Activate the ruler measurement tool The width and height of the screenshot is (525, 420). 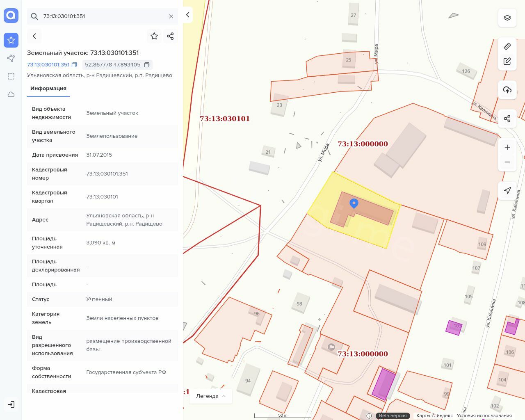click(507, 46)
